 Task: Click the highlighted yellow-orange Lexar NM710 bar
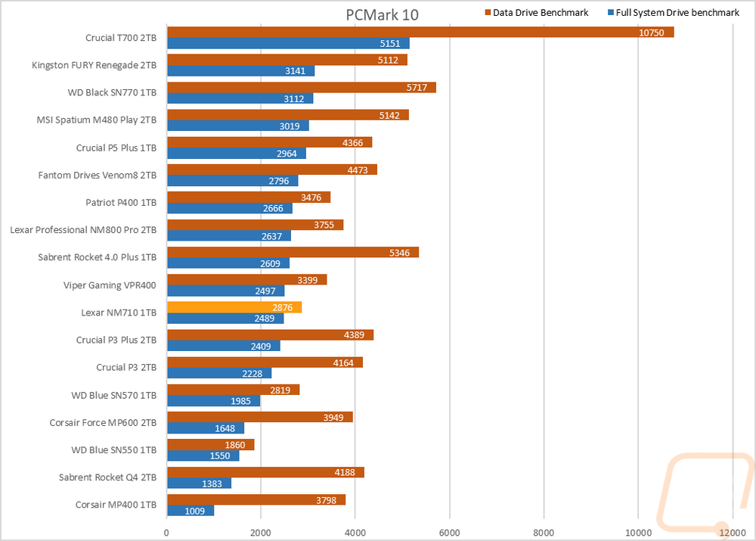234,307
